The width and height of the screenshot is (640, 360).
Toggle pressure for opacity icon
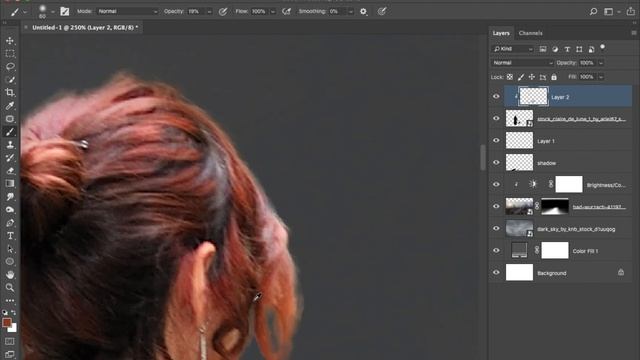(x=223, y=11)
